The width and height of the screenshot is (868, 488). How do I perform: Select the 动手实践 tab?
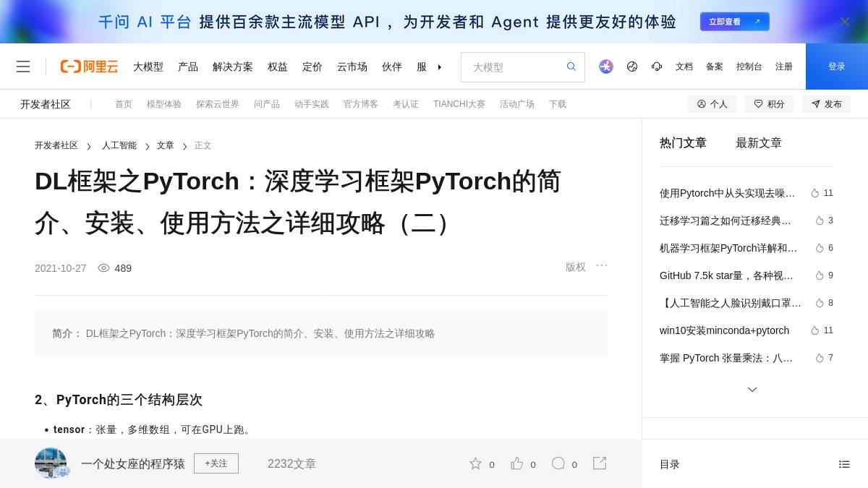(x=312, y=104)
